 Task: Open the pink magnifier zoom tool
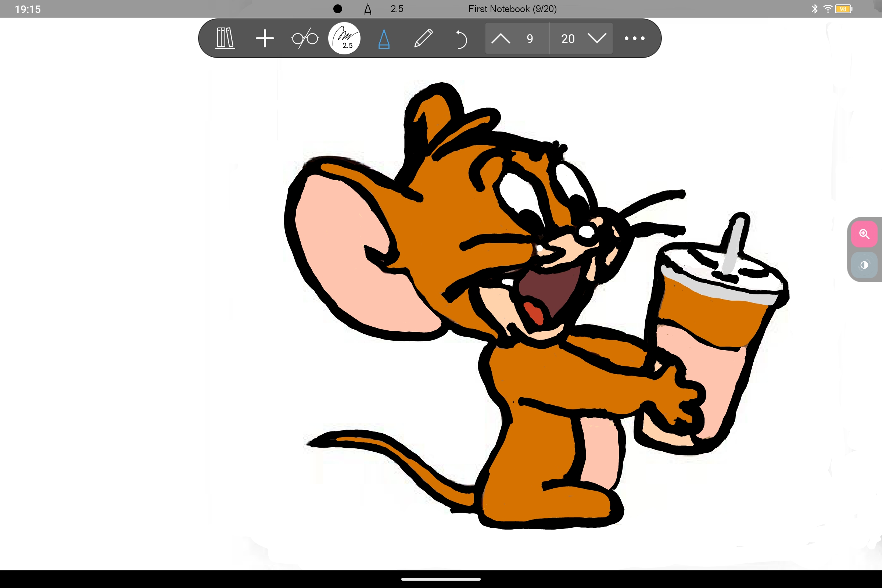(864, 234)
